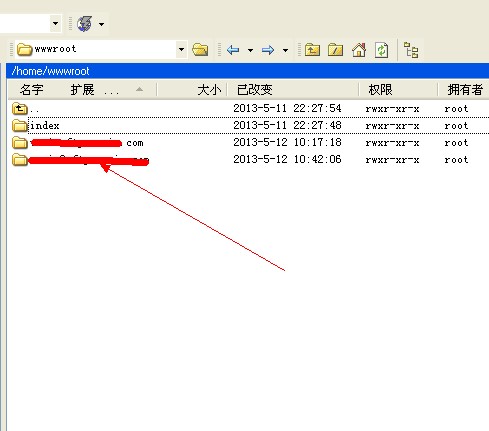
Task: Open the forward history dropdown arrow
Action: pos(285,50)
